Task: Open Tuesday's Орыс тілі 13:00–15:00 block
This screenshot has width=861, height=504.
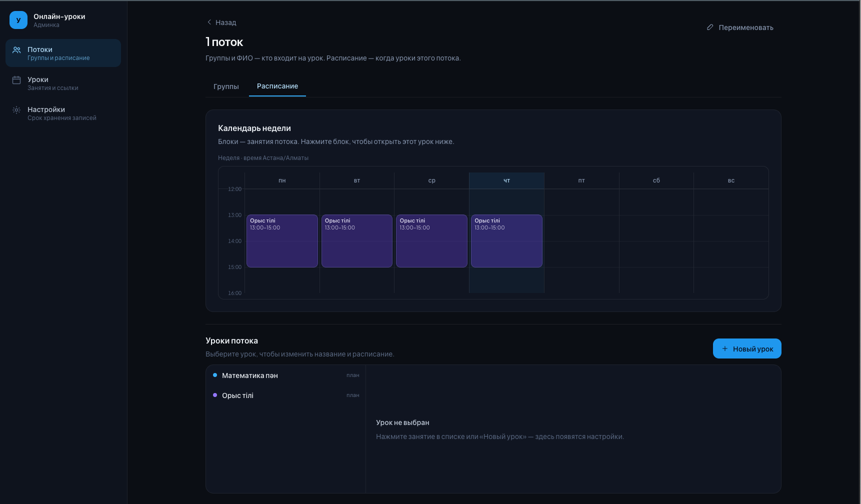Action: 357,241
